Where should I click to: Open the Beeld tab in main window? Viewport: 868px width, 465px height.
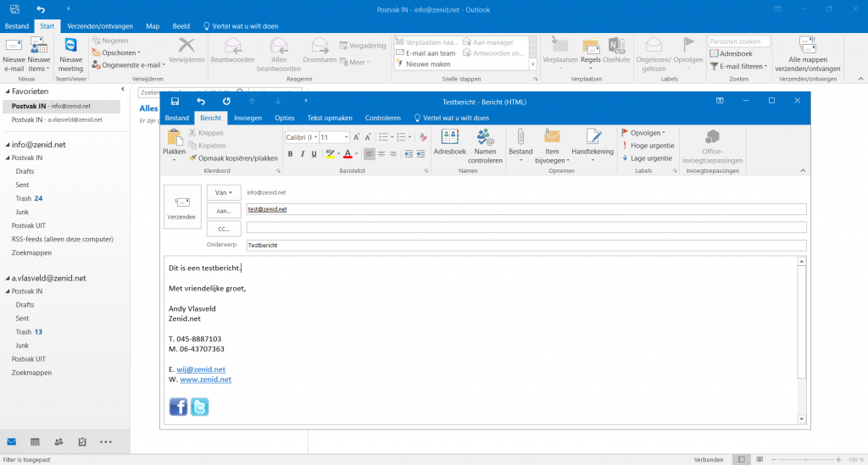(181, 26)
